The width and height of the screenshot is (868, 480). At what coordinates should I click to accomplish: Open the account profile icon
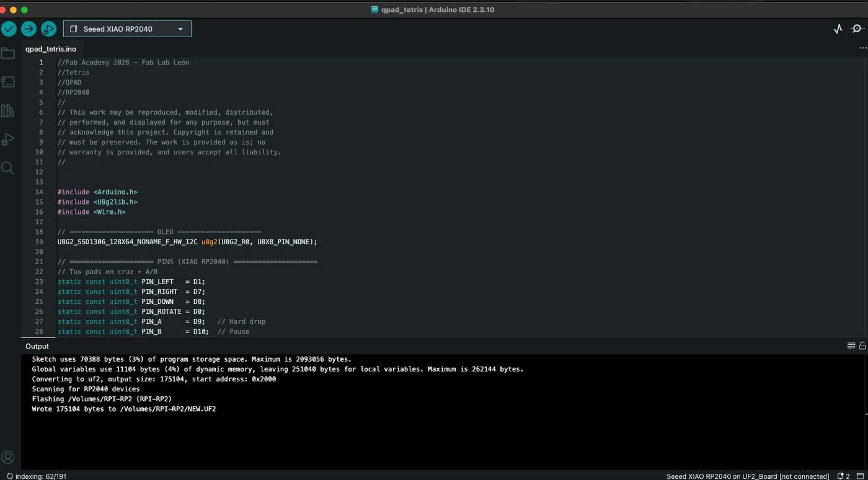tap(8, 458)
